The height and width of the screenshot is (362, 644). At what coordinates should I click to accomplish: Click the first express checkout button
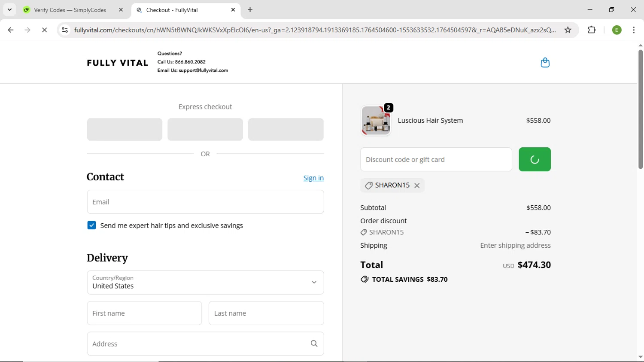coord(125,129)
